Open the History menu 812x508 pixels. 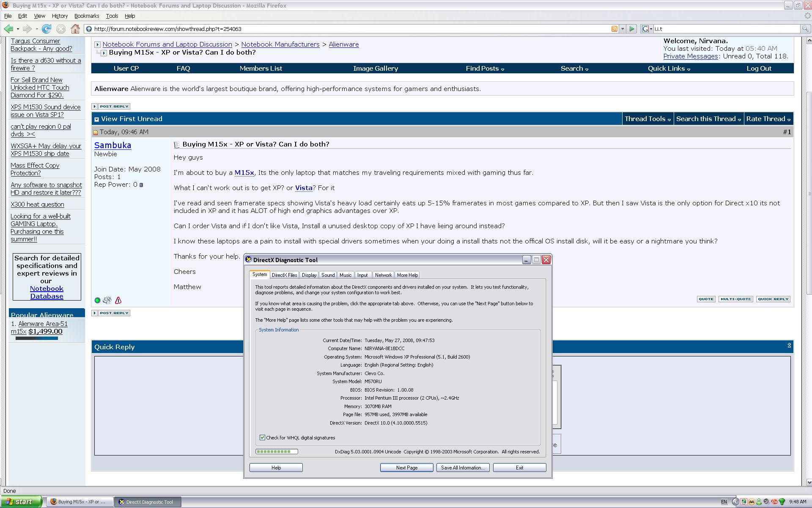coord(60,16)
